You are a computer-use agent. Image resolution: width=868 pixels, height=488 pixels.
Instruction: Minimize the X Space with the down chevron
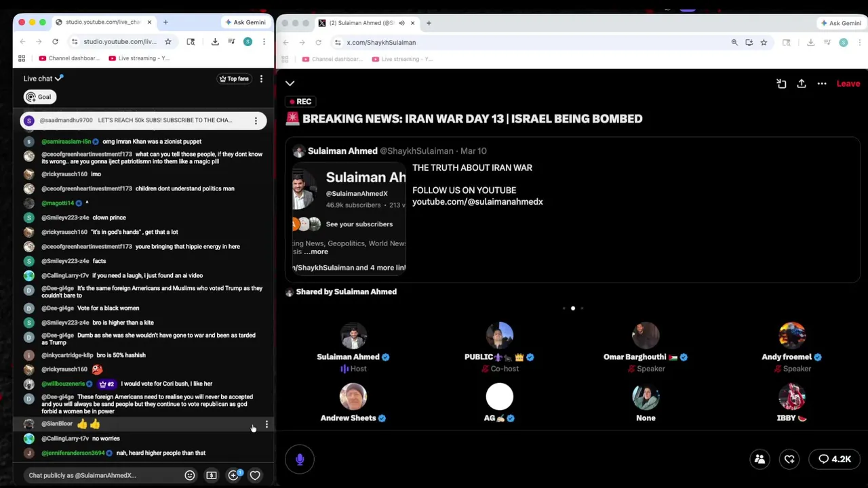290,83
